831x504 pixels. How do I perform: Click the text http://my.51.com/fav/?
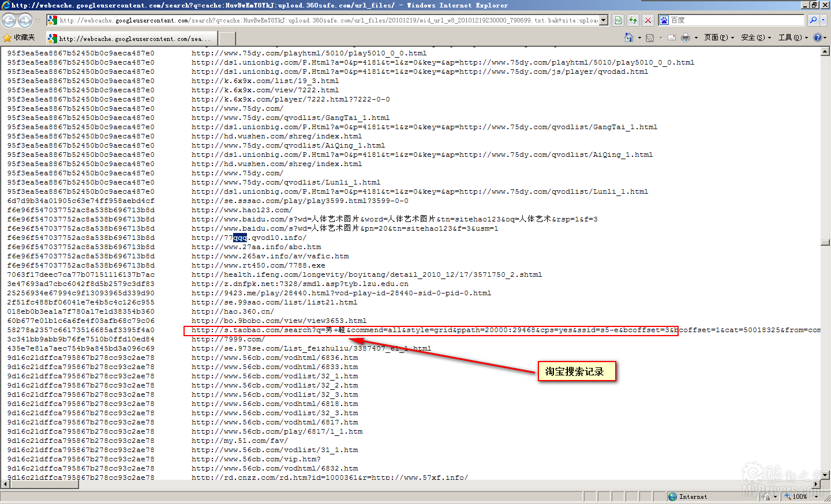click(x=239, y=441)
